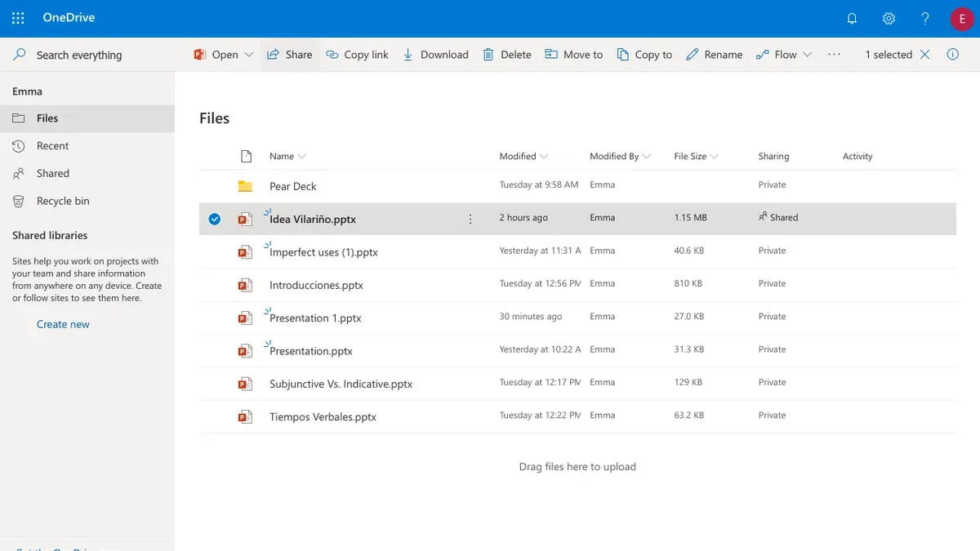Click the help question mark icon
Image resolution: width=980 pixels, height=551 pixels.
(925, 18)
